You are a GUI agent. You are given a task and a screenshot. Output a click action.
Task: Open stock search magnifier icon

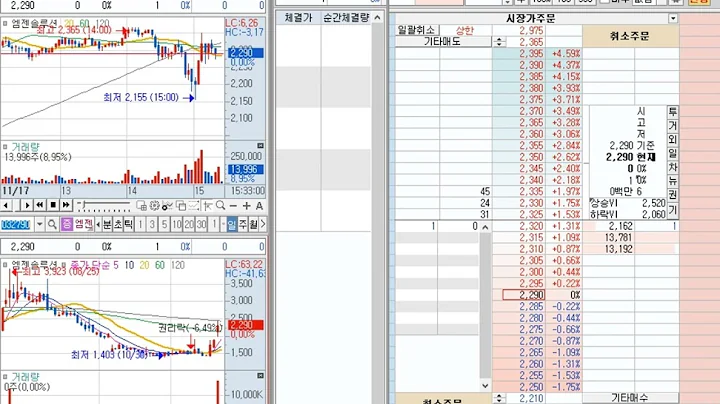coord(52,224)
